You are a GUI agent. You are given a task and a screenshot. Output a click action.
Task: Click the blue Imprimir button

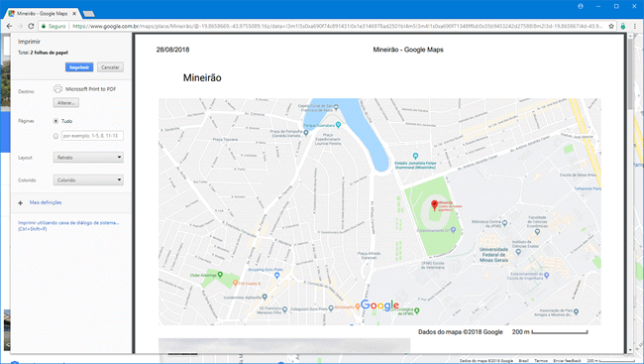[79, 67]
